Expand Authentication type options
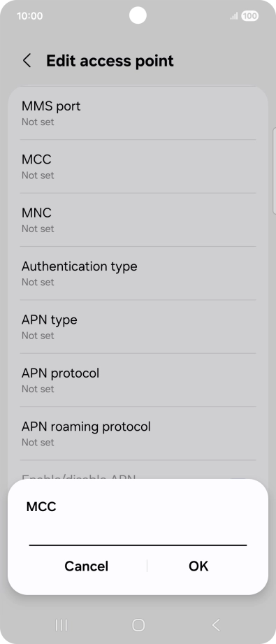 coord(138,273)
